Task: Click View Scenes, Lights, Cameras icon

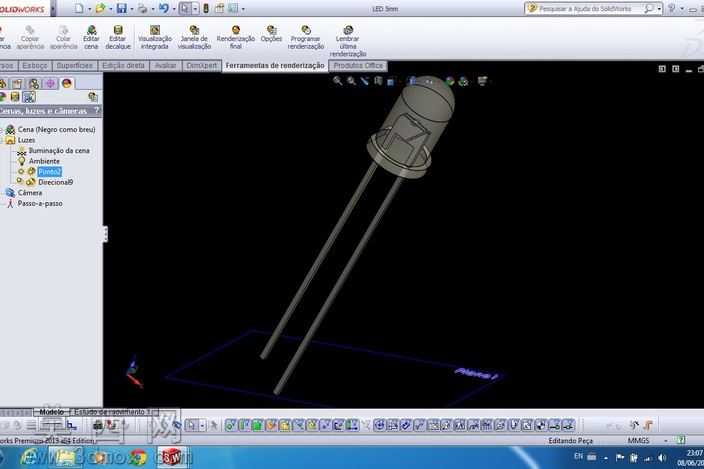Action: 29,97
